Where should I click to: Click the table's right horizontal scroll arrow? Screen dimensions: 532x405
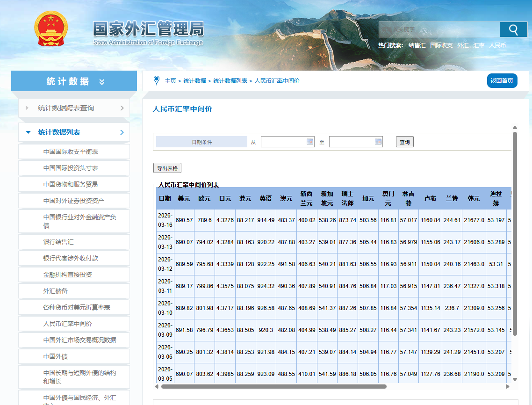(508, 387)
